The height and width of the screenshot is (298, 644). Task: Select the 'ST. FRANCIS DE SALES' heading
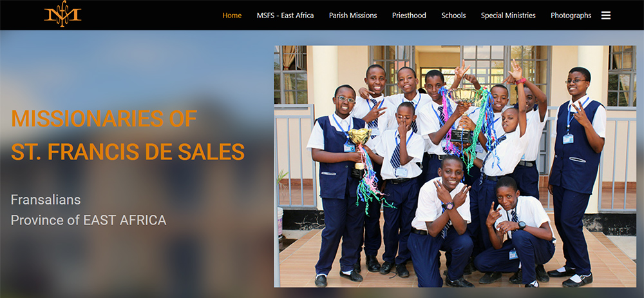pos(128,152)
